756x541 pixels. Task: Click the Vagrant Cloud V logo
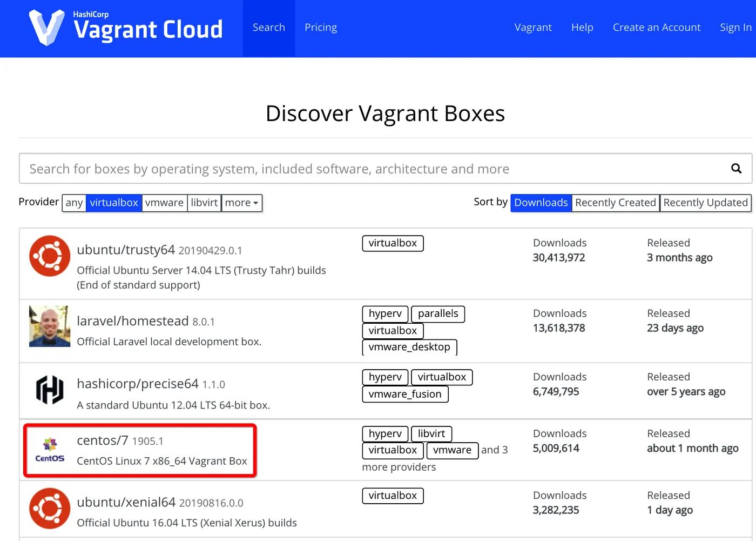[x=47, y=28]
